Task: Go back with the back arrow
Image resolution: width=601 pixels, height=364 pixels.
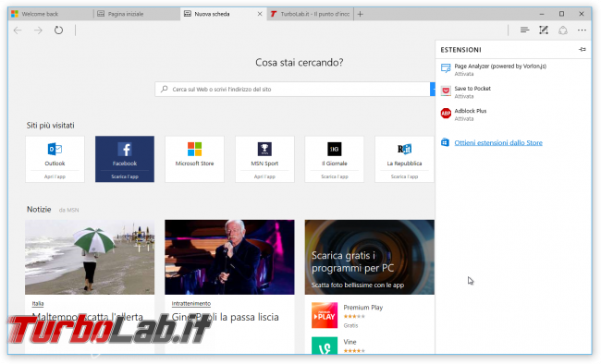Action: click(x=18, y=30)
